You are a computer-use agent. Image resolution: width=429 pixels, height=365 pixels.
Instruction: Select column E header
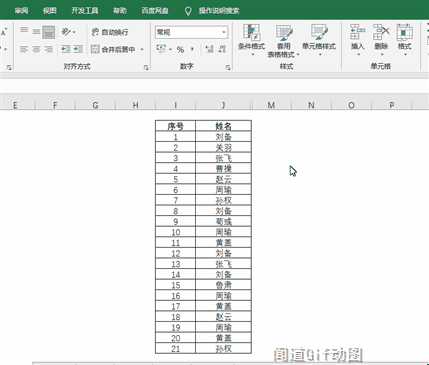pos(15,105)
